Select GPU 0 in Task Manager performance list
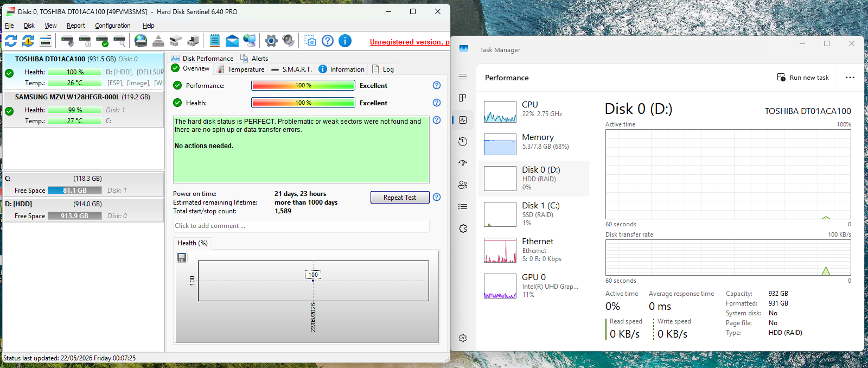The image size is (868, 368). (x=534, y=285)
